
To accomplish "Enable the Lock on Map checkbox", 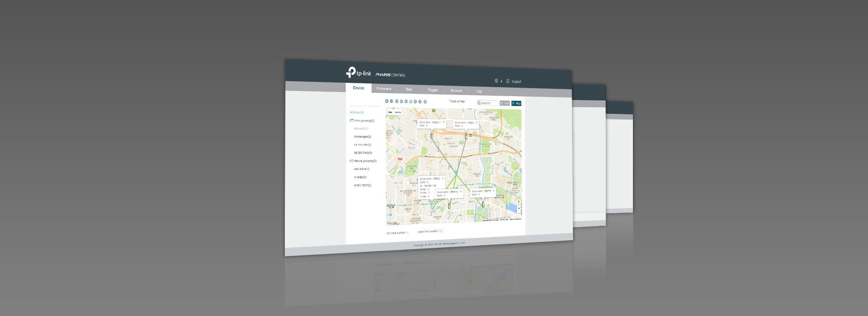I will (450, 101).
